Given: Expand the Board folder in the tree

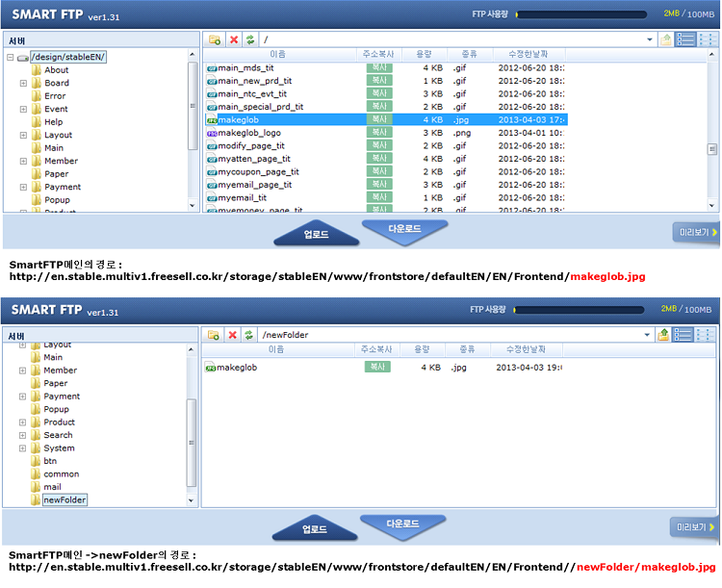Looking at the screenshot, I should tap(23, 83).
